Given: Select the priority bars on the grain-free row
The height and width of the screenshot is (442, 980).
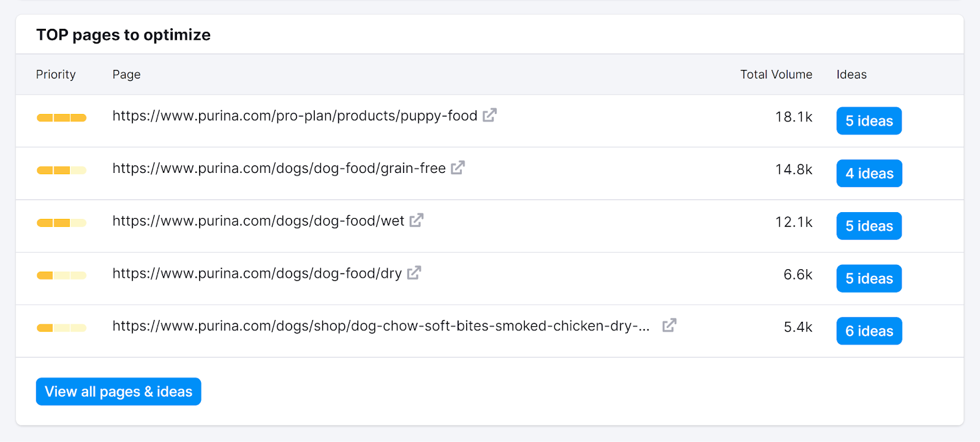Looking at the screenshot, I should pos(61,169).
